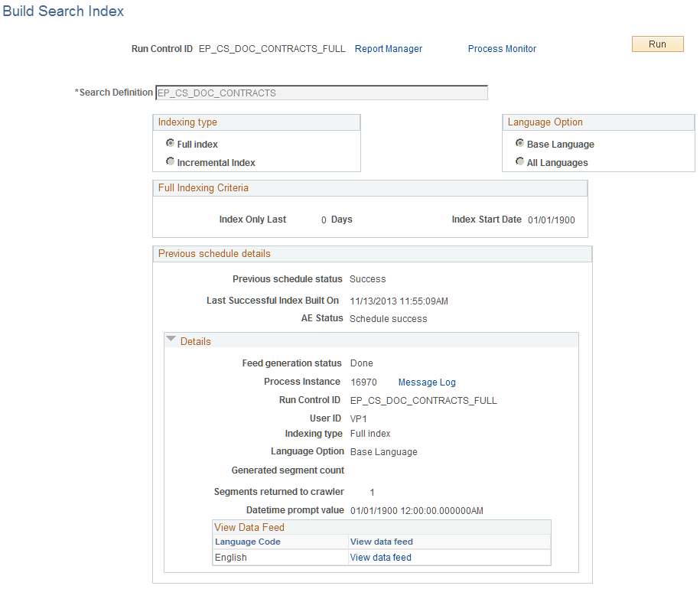Select the Incremental Index radio button
The height and width of the screenshot is (589, 700).
(x=170, y=161)
